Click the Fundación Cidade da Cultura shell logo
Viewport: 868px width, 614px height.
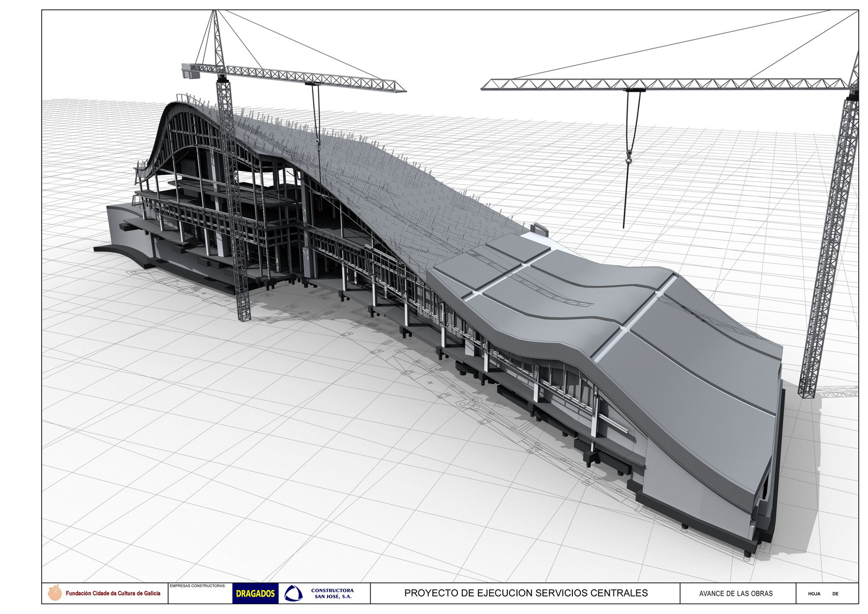[x=54, y=593]
